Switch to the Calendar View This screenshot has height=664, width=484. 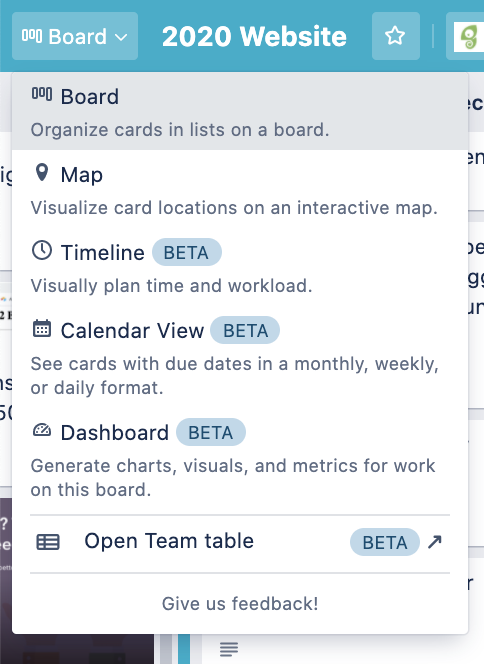(x=240, y=358)
